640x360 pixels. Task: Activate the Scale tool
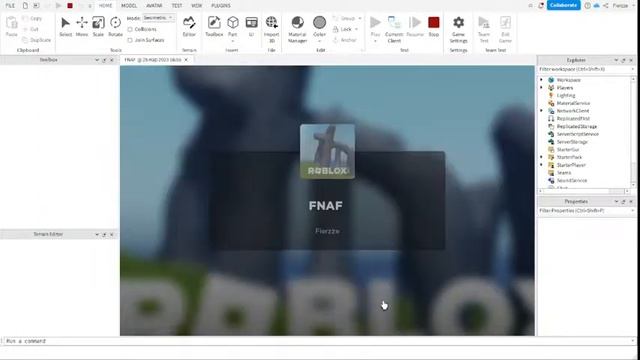coord(98,27)
